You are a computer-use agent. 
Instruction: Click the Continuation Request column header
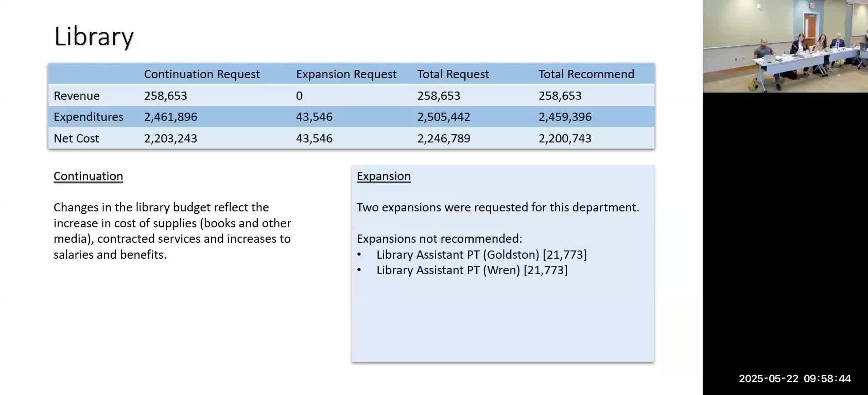pyautogui.click(x=202, y=74)
